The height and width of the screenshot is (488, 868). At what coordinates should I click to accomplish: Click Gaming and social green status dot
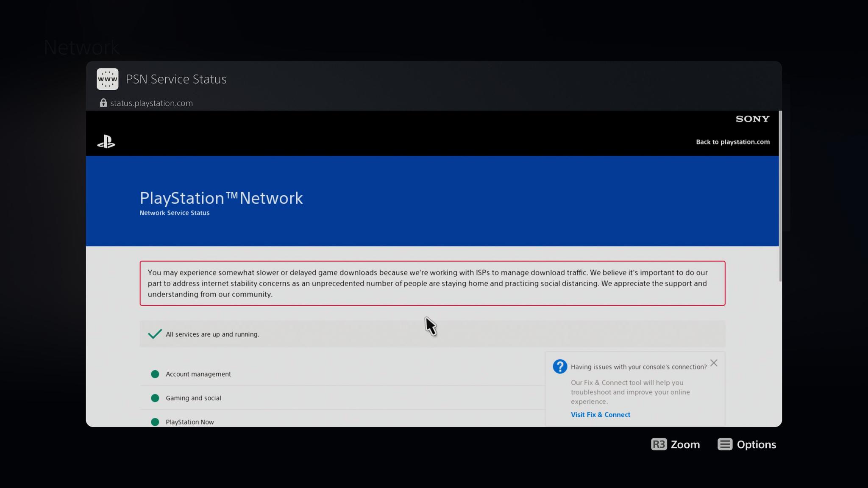155,398
